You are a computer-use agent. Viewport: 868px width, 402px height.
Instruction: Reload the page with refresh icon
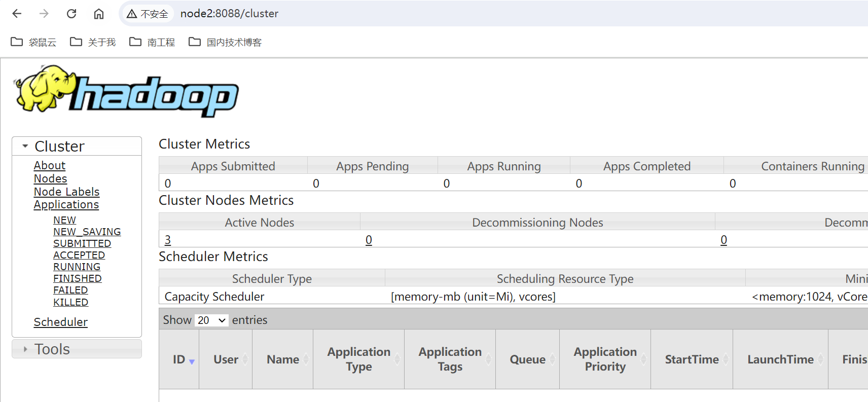coord(71,14)
